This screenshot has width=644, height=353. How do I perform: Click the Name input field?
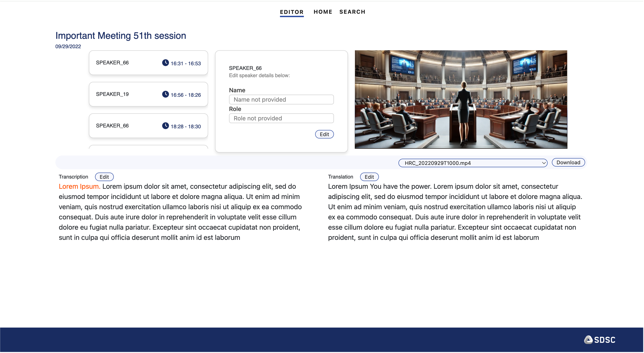(x=281, y=99)
